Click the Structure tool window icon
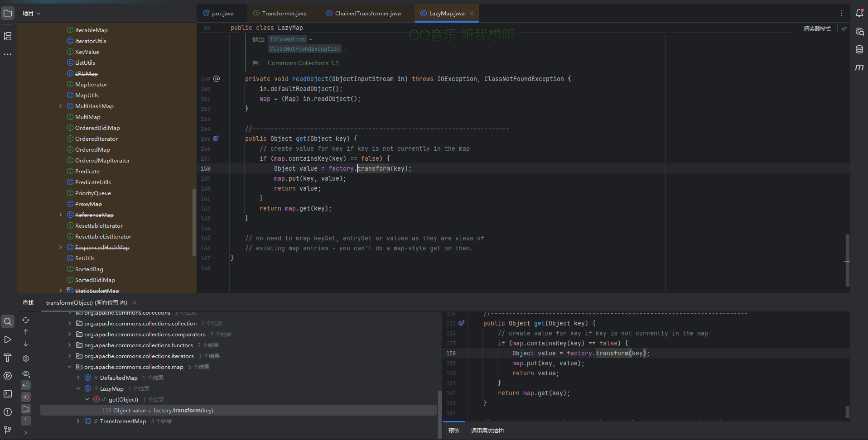Image resolution: width=868 pixels, height=440 pixels. tap(8, 36)
